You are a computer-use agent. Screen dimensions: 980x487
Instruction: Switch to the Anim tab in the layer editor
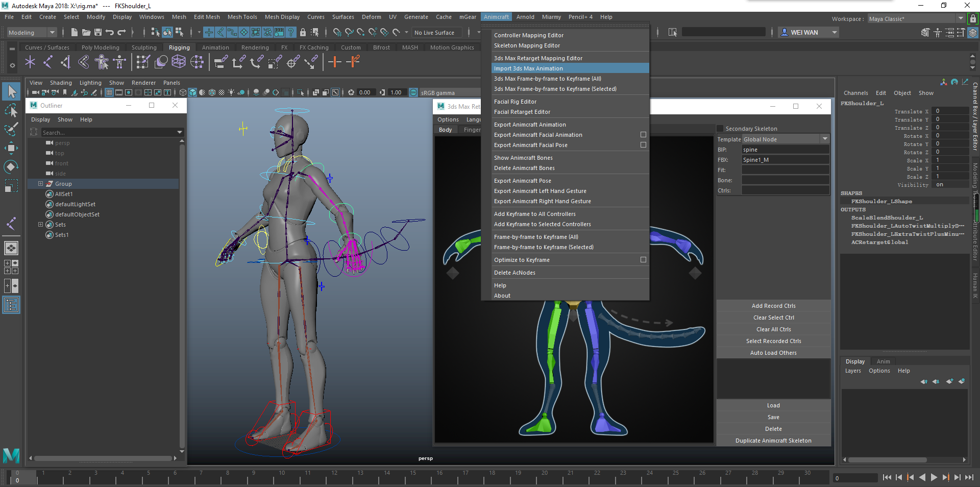(883, 361)
